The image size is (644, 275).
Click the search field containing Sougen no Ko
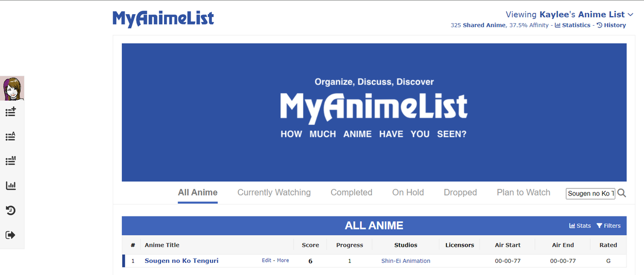pos(591,193)
